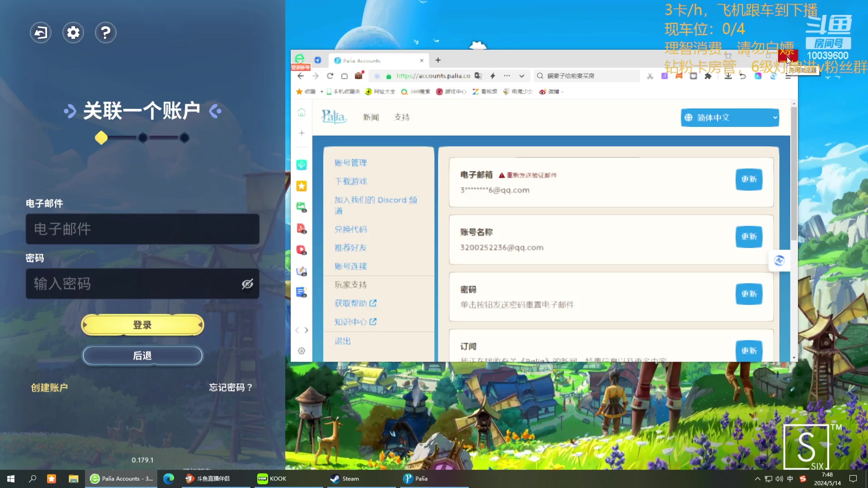The image size is (868, 488).
Task: Click the 输入密码 password field
Action: (142, 284)
